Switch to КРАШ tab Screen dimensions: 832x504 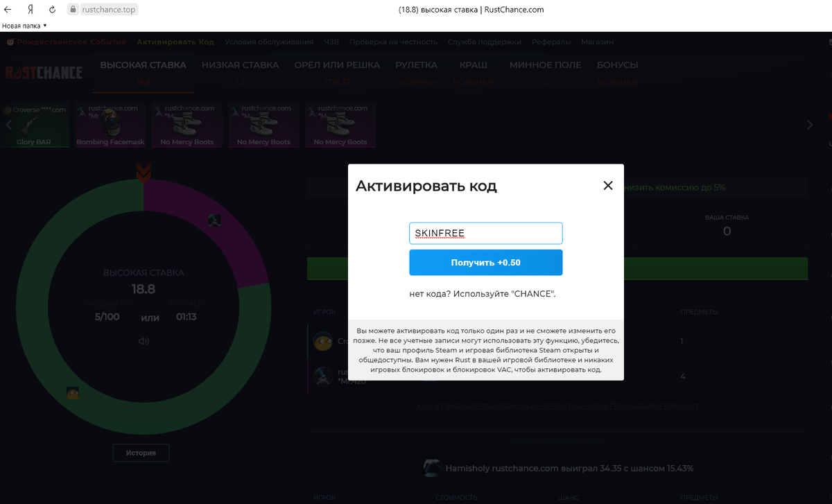pyautogui.click(x=474, y=72)
